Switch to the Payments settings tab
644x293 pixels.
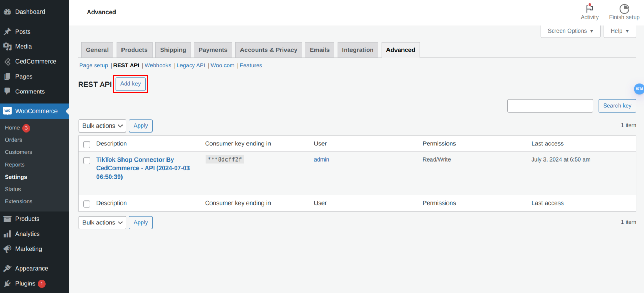coord(213,50)
